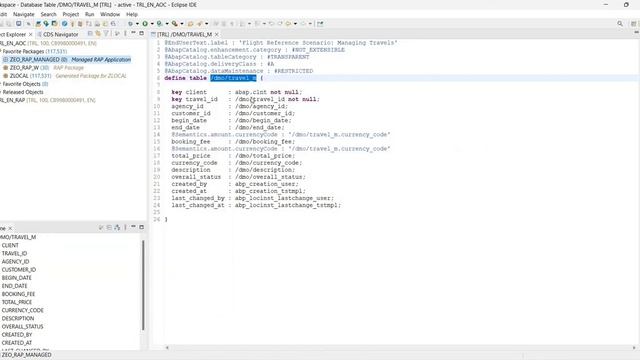The image size is (640, 360).
Task: Select Released Objects node
Action: (x=22, y=92)
